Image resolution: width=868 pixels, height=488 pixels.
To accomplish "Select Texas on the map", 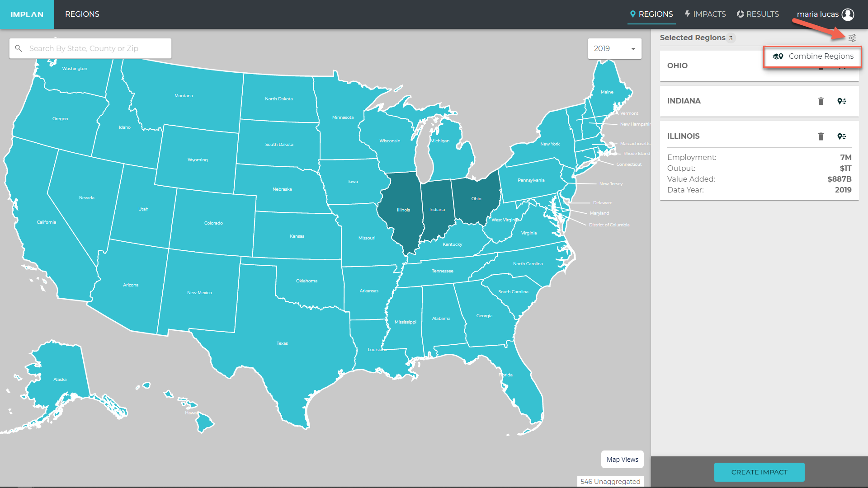I will click(x=282, y=343).
